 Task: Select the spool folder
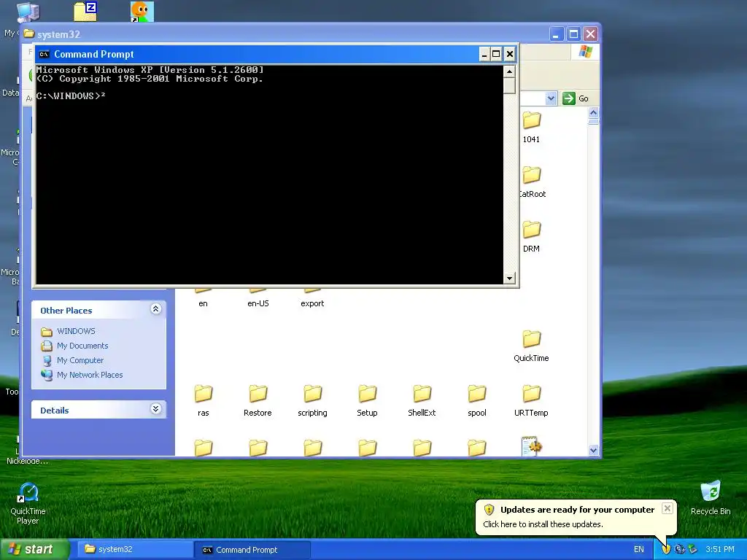click(x=477, y=394)
